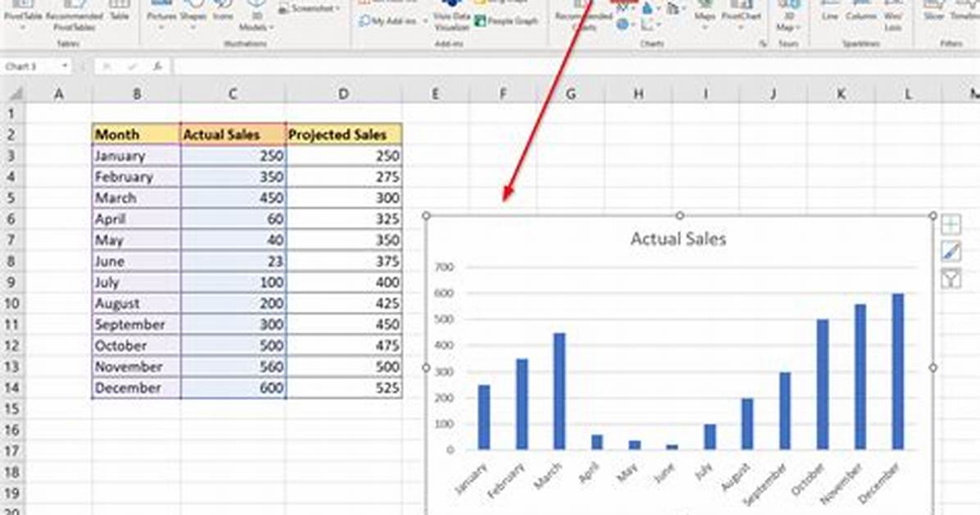
Task: Open the Screenshot dropdown
Action: (x=310, y=8)
